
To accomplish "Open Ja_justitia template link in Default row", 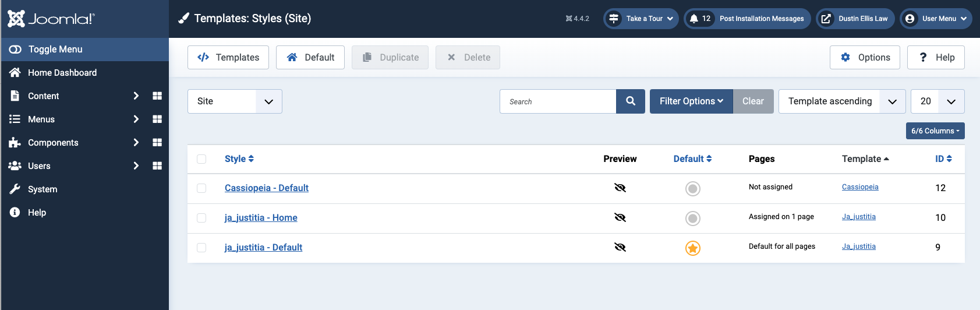I will pyautogui.click(x=859, y=246).
